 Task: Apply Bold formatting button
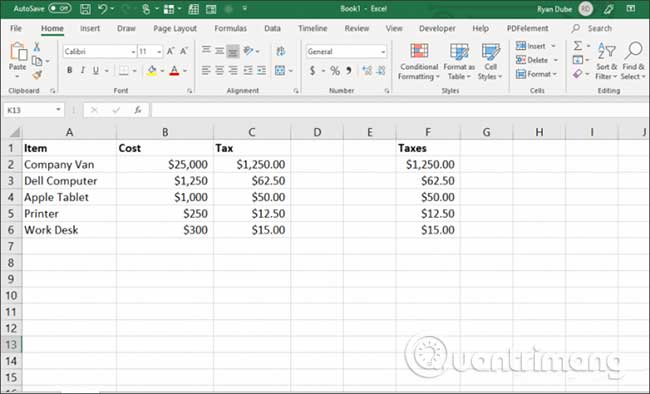(70, 71)
